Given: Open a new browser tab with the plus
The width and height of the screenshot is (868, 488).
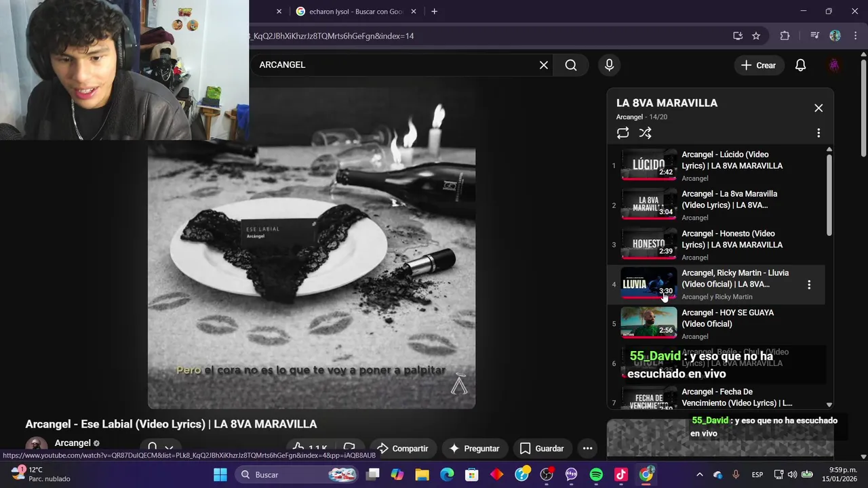Looking at the screenshot, I should (434, 12).
